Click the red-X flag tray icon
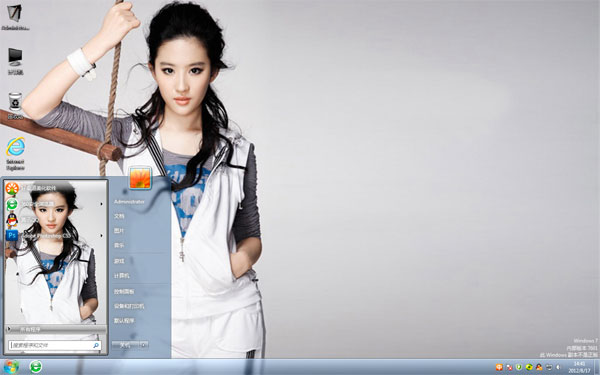Viewport: 600px width, 375px height. coord(509,367)
